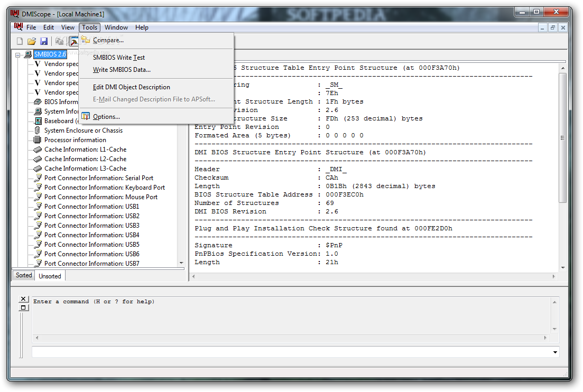
Task: Switch to the Unsorted tab
Action: coord(50,276)
